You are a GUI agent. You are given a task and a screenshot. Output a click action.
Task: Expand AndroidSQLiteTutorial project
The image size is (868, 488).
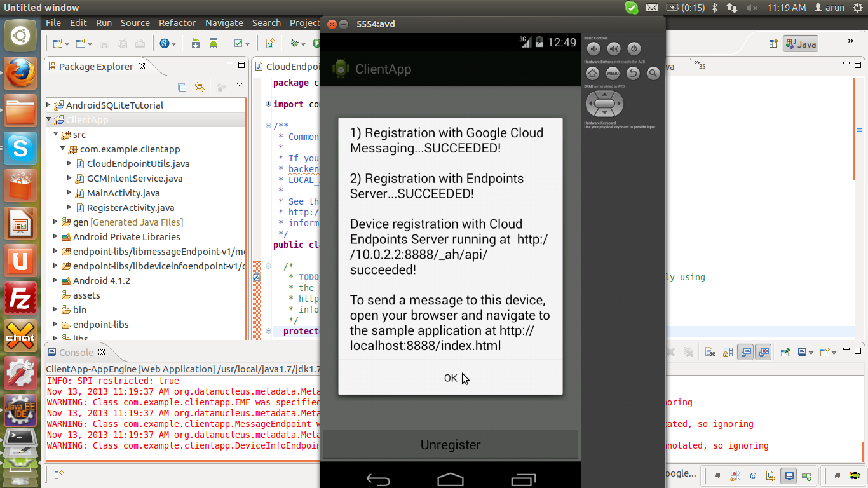pos(49,105)
